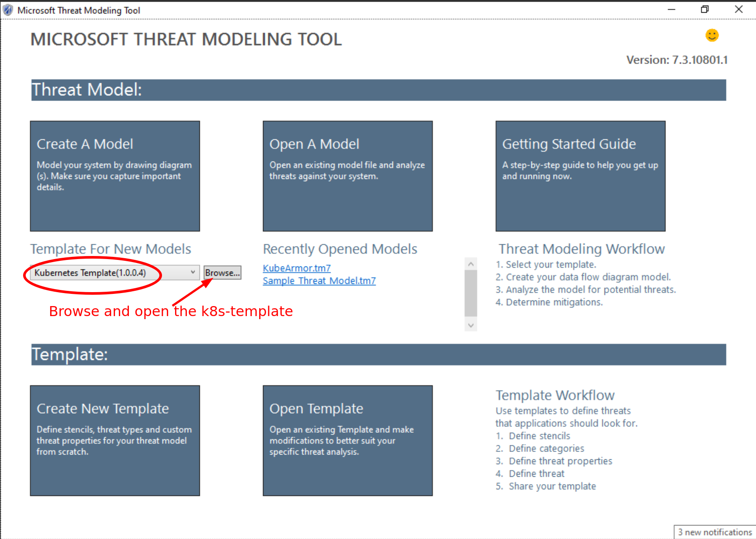This screenshot has height=539, width=756.
Task: Minimize the Threat Modeling Tool window
Action: tap(672, 10)
